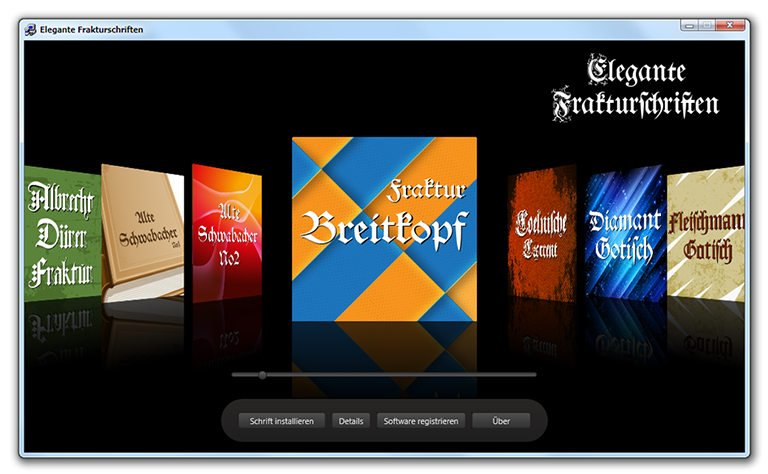Screen dimensions: 768x474
Task: Close the Elegante Frakturschriften window
Action: click(730, 25)
